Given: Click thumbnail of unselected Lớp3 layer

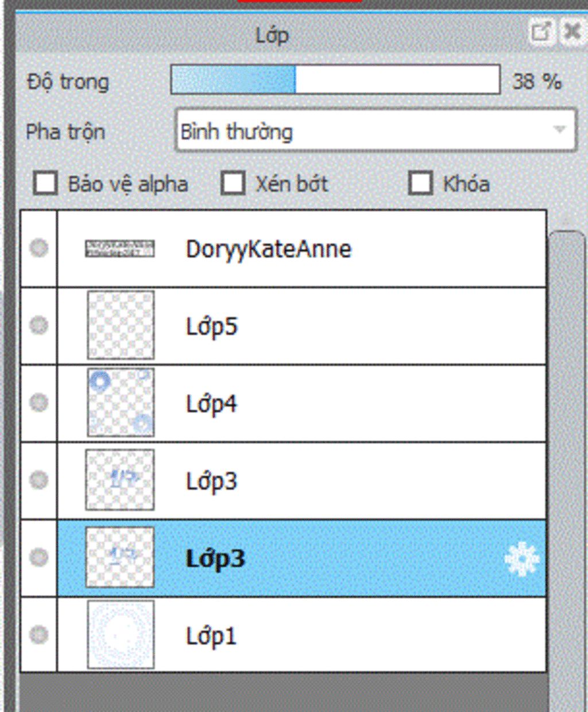Looking at the screenshot, I should click(120, 480).
